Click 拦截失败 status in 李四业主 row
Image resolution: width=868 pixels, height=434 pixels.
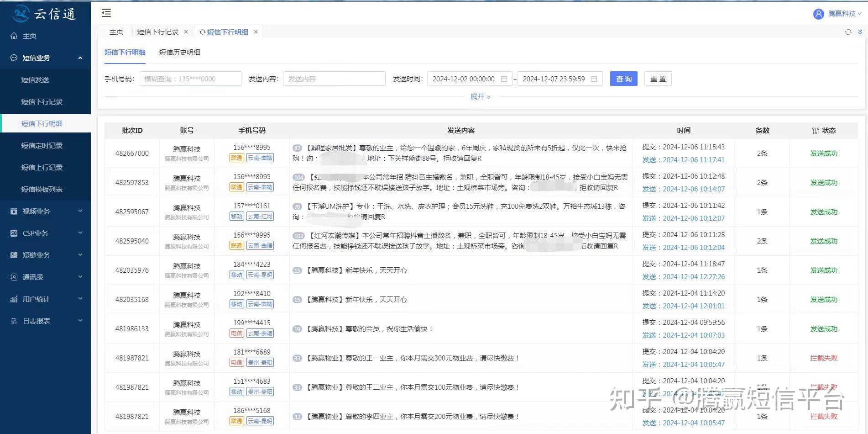(x=824, y=417)
